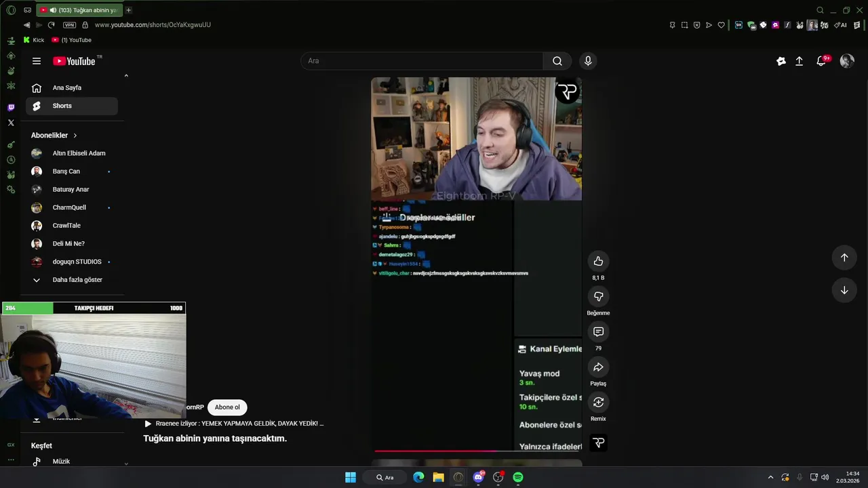Viewport: 868px width, 488px height.
Task: Open Altın Elbiseli Adam channel
Action: click(x=72, y=153)
